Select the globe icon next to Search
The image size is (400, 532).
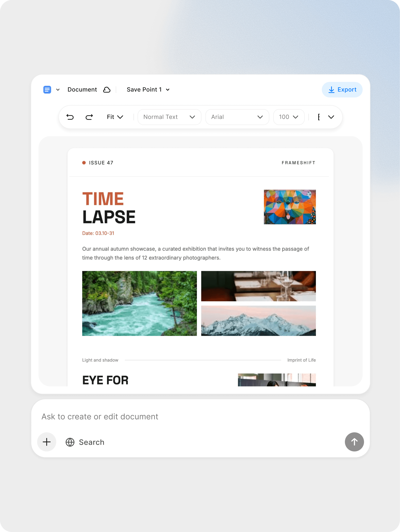pos(70,442)
